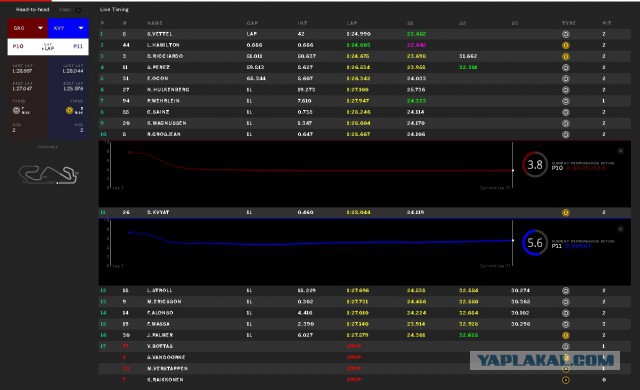Screen dimensions: 640x390
Task: Click the LAP column header
Action: point(352,23)
